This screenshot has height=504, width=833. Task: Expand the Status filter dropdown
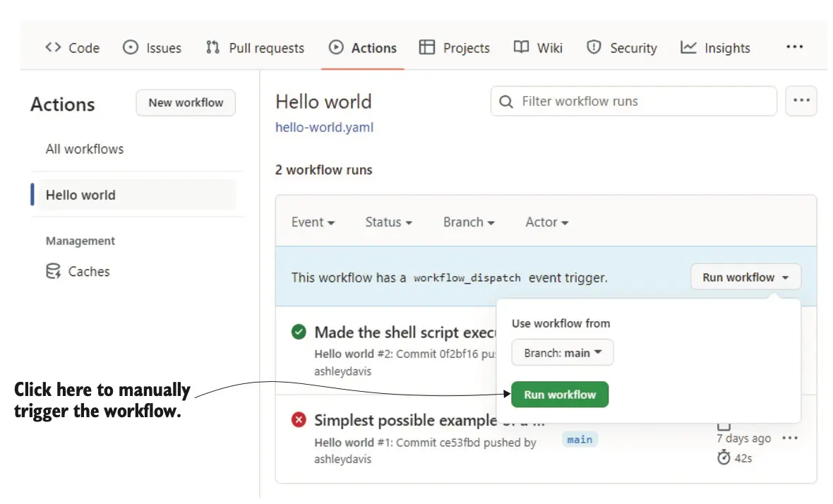pyautogui.click(x=388, y=222)
